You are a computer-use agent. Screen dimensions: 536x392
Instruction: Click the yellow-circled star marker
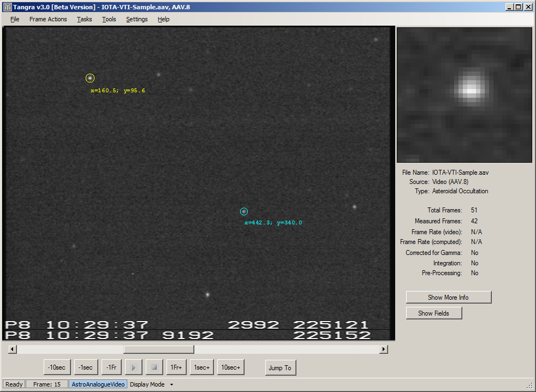pyautogui.click(x=90, y=78)
